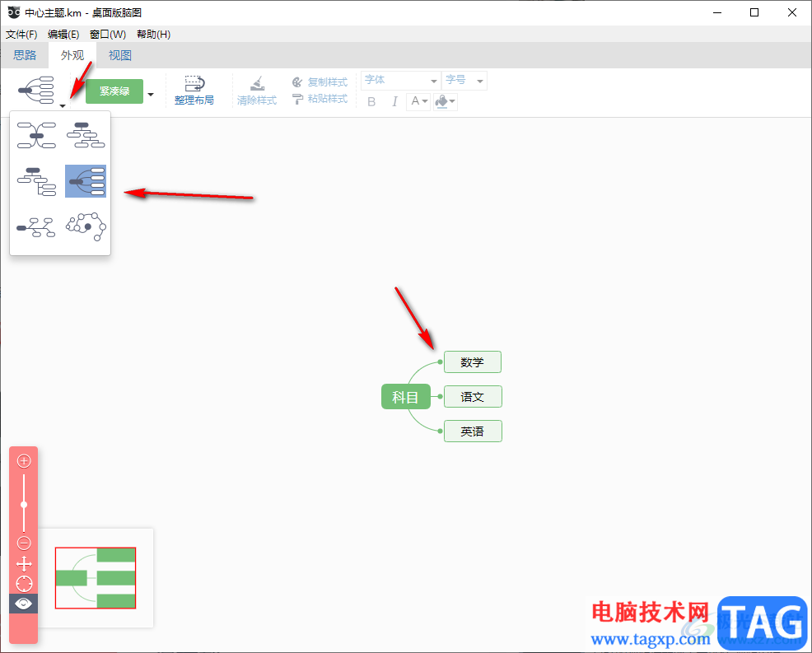This screenshot has width=812, height=653.
Task: Select the two-sided mind map layout
Action: click(36, 135)
